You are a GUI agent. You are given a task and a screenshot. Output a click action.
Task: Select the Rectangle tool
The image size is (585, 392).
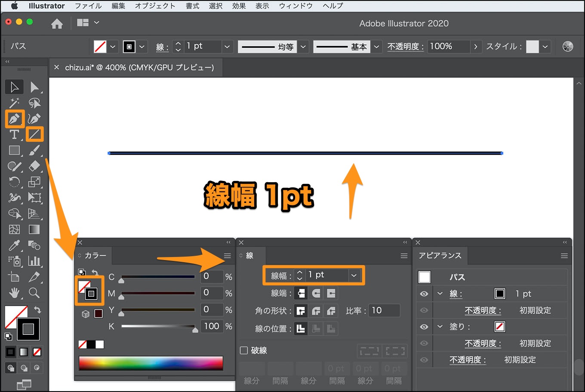pos(14,150)
